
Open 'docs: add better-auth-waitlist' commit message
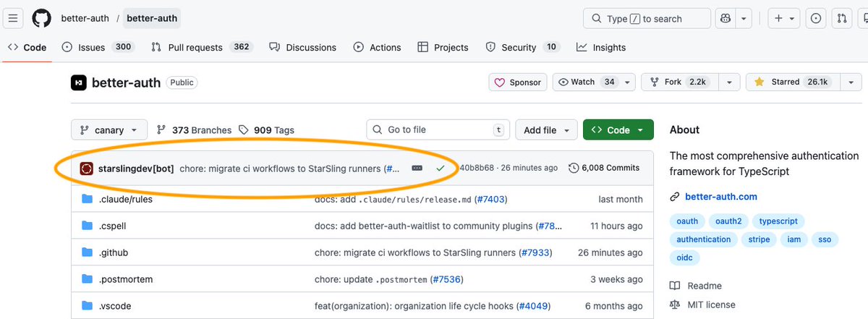point(425,226)
